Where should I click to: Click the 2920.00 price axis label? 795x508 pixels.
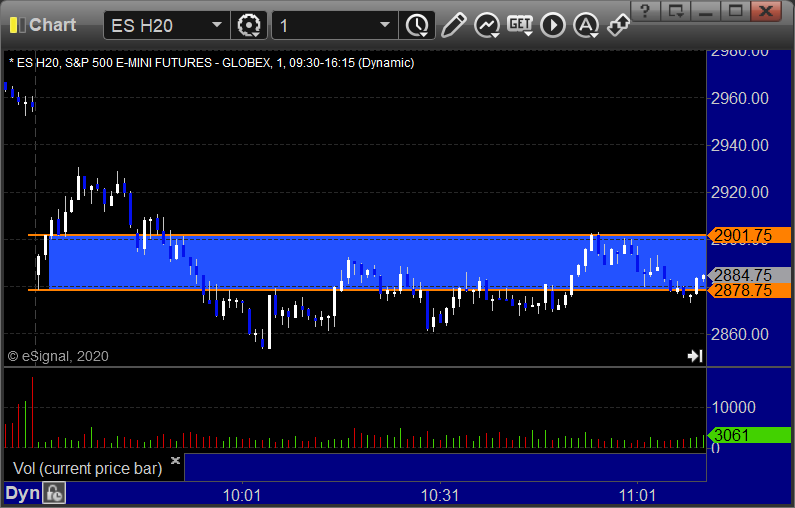[740, 192]
